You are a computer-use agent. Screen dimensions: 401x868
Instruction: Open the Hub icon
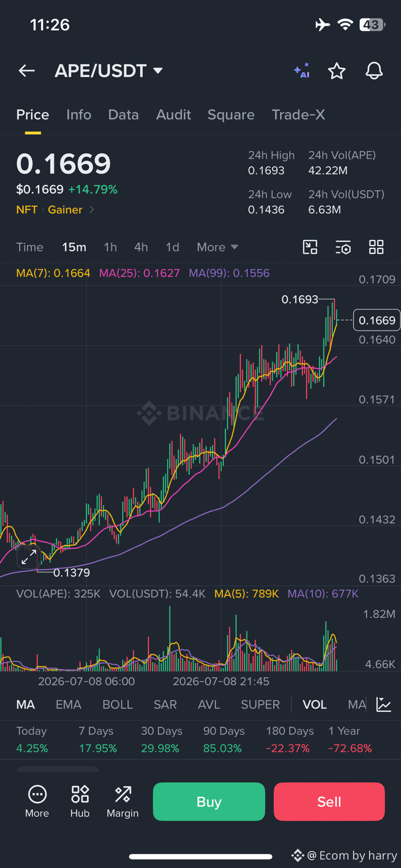[x=80, y=801]
